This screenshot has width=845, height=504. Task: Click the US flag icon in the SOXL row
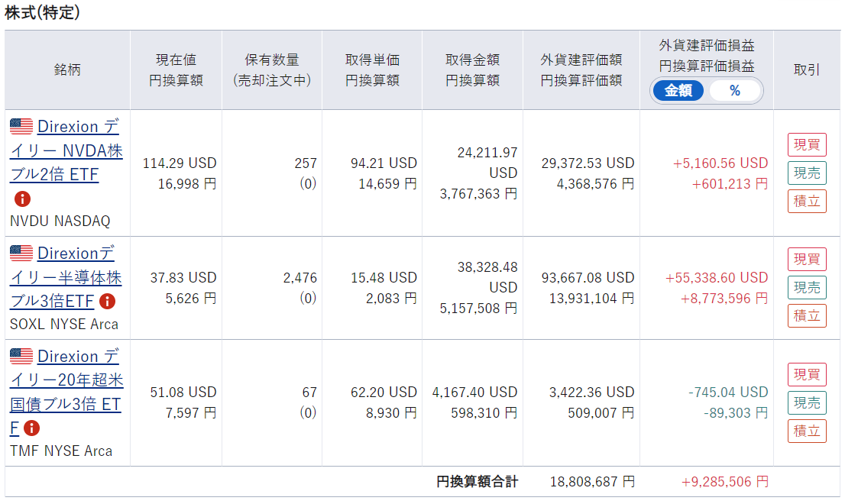click(x=21, y=253)
